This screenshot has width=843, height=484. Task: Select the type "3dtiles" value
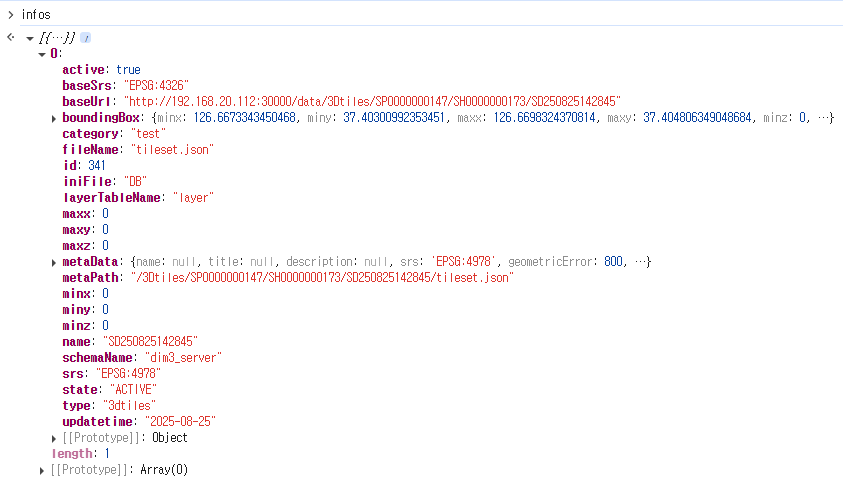[x=129, y=405]
